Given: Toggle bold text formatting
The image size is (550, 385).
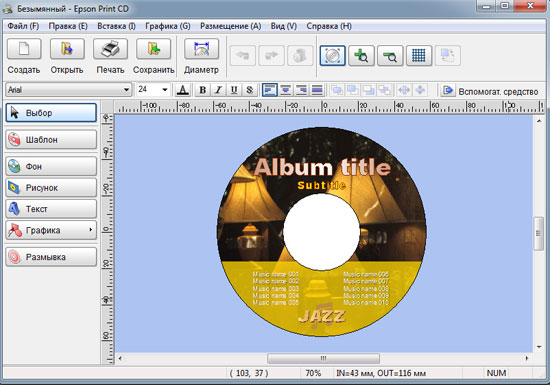Looking at the screenshot, I should (x=202, y=90).
